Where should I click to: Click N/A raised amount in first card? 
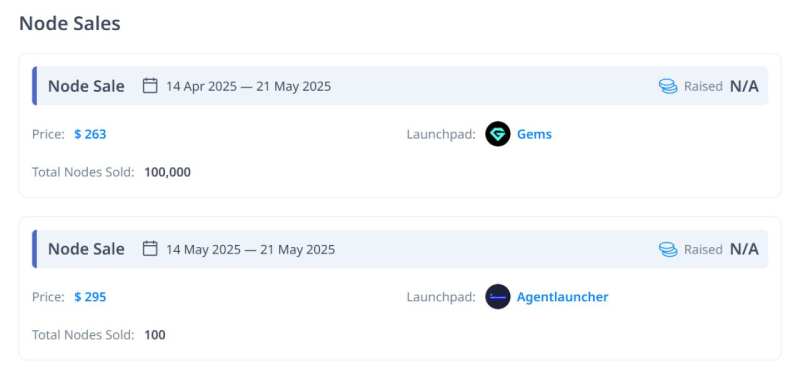tap(744, 86)
